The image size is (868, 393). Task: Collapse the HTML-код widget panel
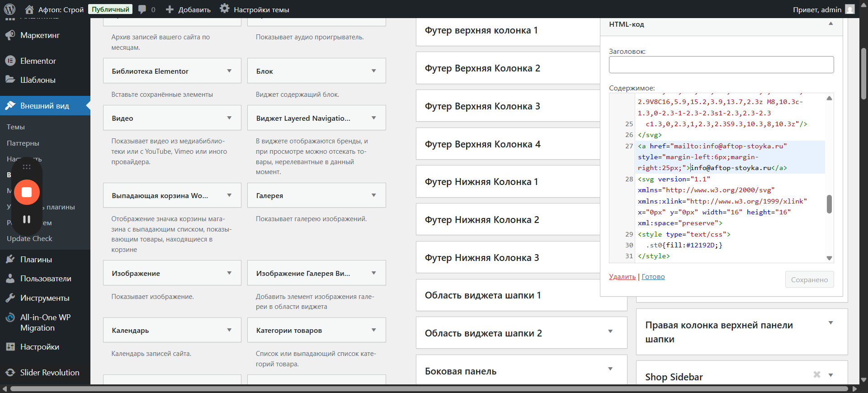click(x=830, y=24)
